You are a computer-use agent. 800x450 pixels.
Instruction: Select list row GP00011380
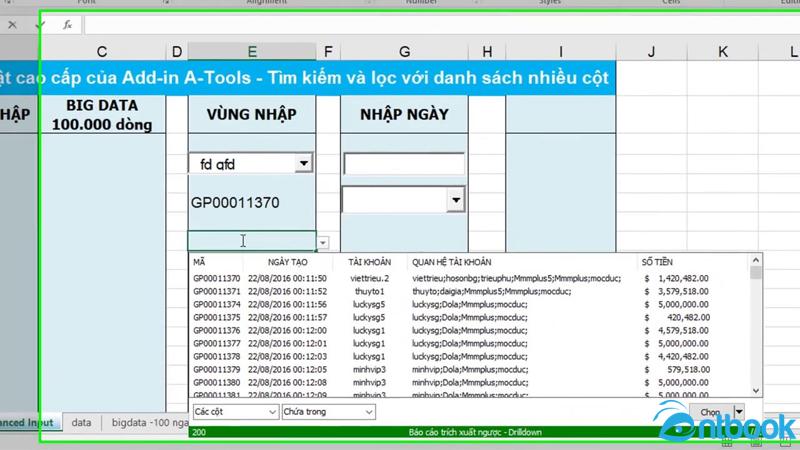(469, 383)
